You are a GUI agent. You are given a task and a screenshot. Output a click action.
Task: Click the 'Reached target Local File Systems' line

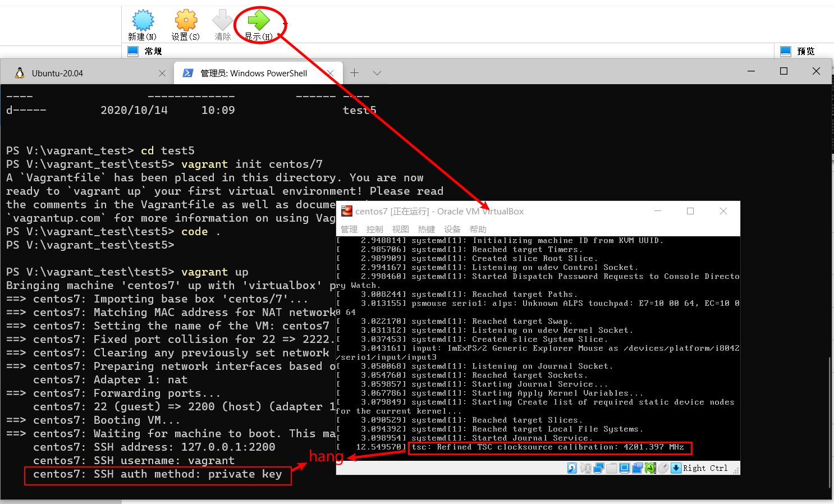click(x=489, y=429)
